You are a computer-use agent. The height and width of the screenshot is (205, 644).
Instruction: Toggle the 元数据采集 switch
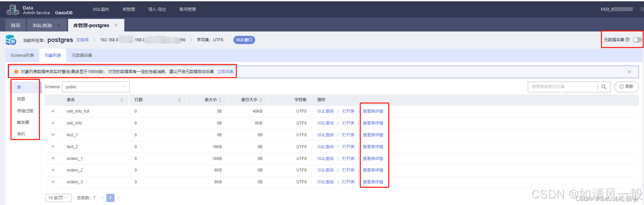coord(637,40)
